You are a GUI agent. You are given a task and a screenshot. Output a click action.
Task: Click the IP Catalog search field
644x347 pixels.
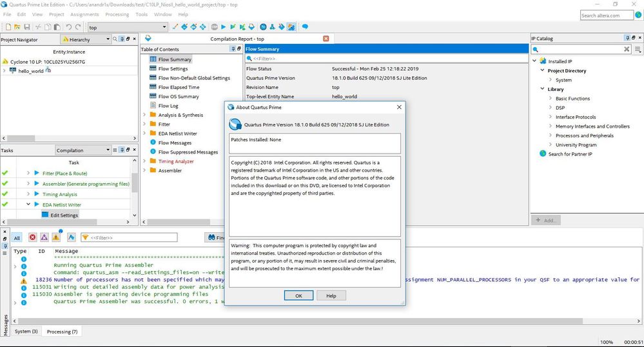click(580, 49)
